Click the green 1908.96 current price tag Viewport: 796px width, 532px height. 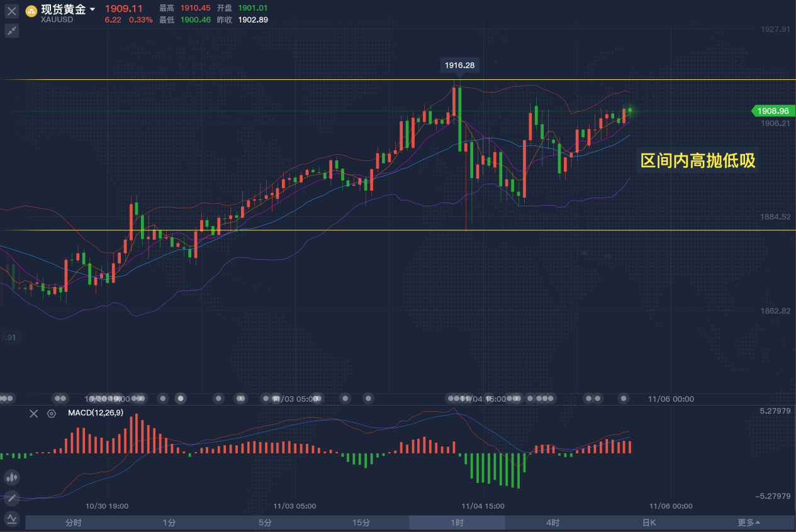[x=773, y=111]
